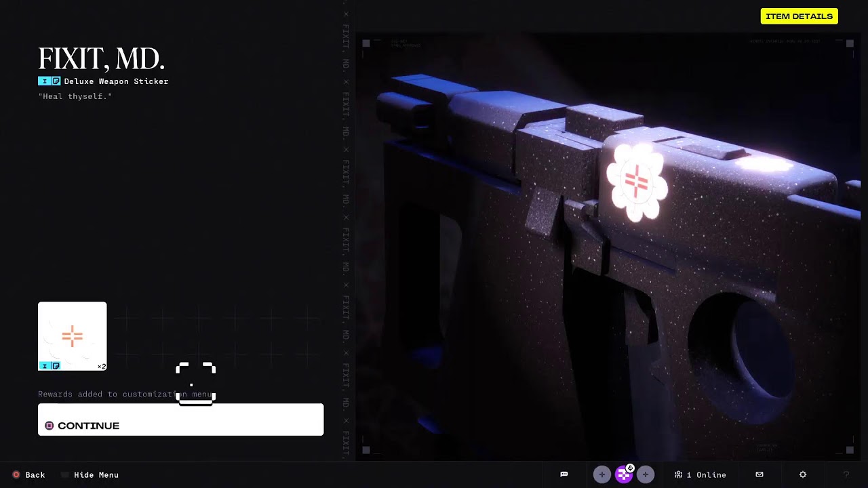Select the Hide Menu option
868x488 pixels.
(90, 475)
